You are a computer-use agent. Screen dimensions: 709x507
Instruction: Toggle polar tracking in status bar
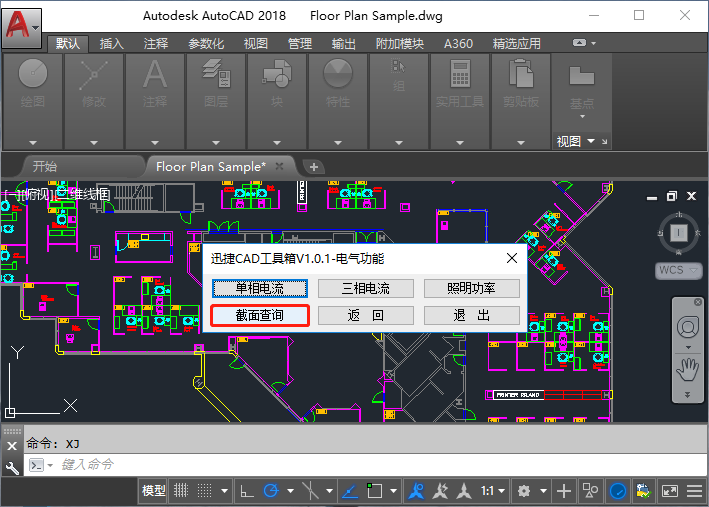271,491
